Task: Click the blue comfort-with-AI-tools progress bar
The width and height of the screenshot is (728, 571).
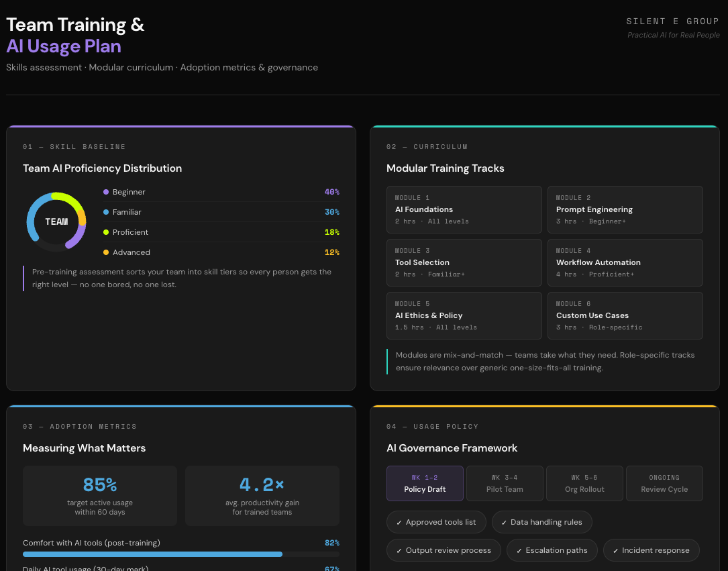Action: [153, 554]
